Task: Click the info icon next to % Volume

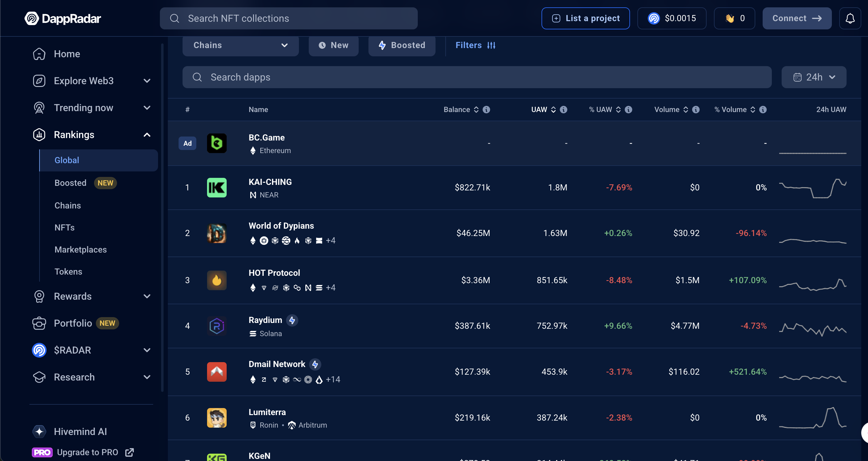Action: tap(763, 110)
